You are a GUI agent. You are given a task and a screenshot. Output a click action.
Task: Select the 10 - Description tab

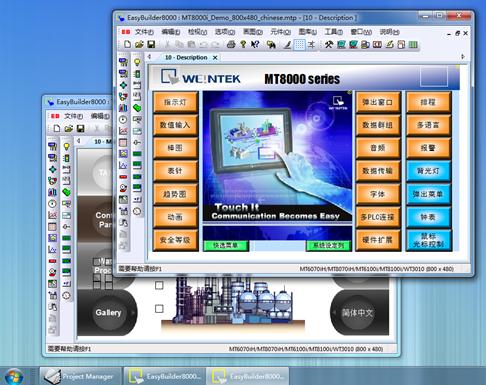tap(186, 57)
